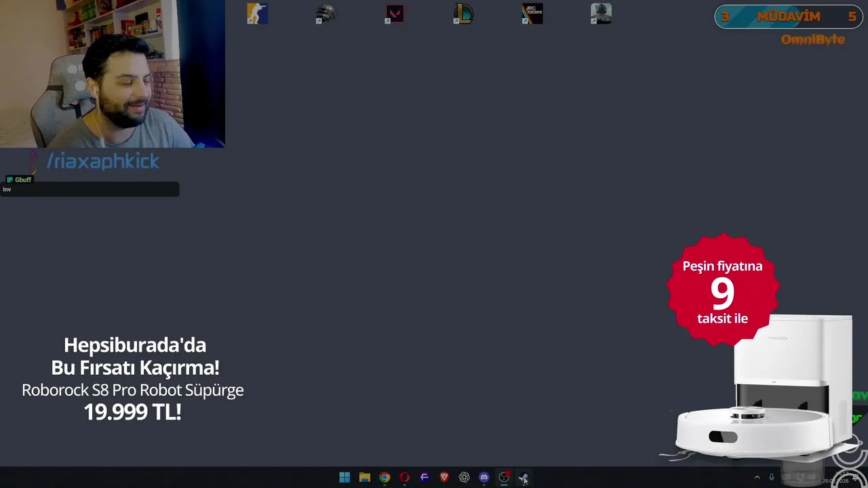Launch the League of Legends shortcut

coord(463,14)
